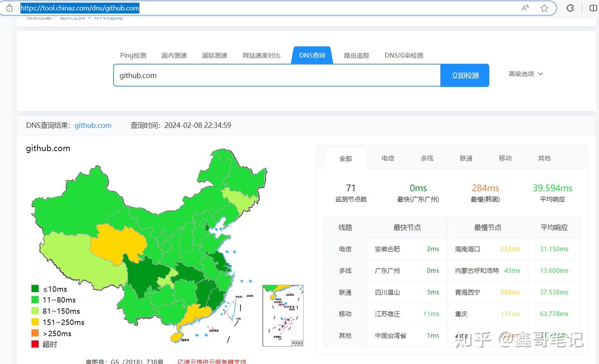Click 63.778ms average response value

point(554,314)
